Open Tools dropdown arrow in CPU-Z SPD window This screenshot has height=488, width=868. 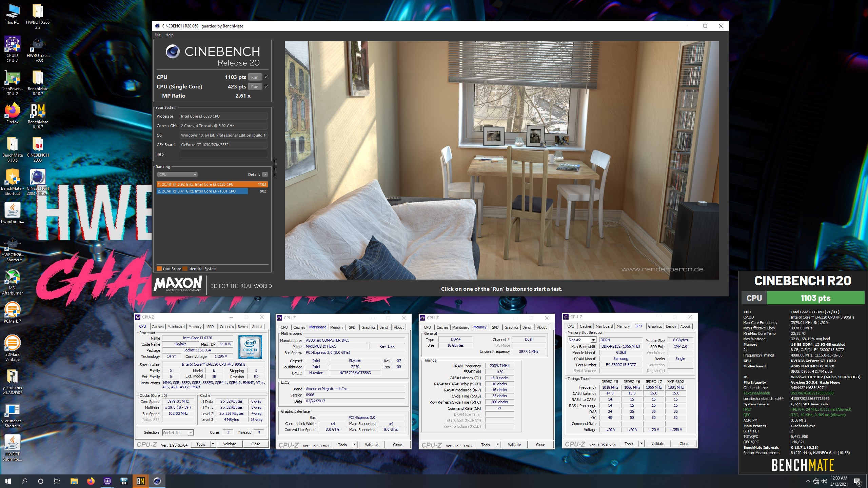pyautogui.click(x=641, y=444)
